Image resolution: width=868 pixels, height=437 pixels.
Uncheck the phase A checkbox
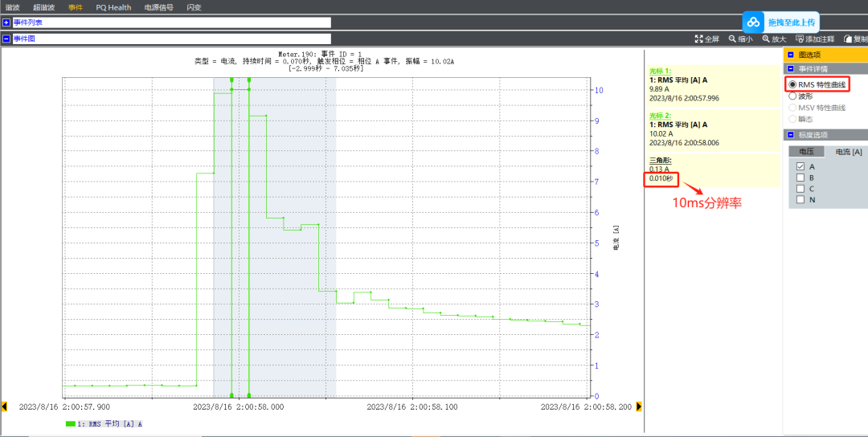[800, 166]
